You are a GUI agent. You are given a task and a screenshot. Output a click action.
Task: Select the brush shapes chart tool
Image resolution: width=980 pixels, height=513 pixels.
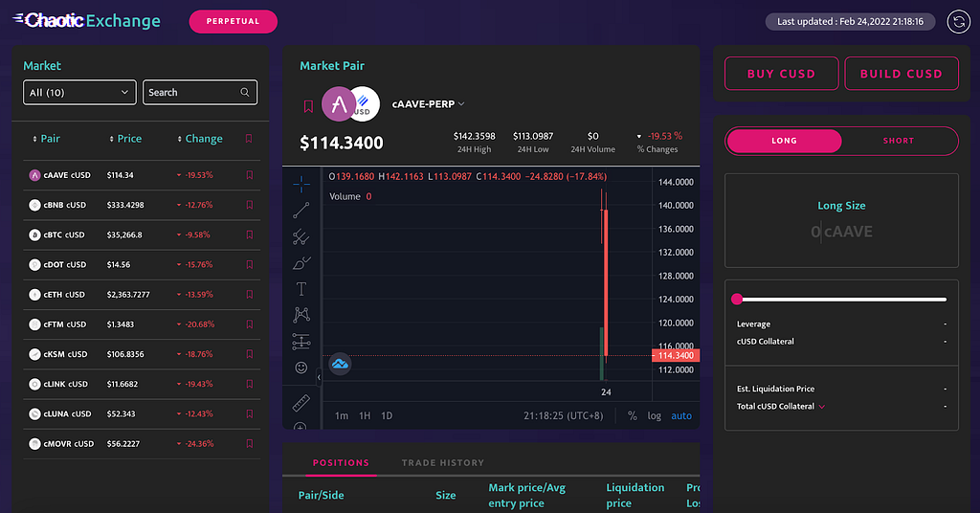tap(301, 263)
